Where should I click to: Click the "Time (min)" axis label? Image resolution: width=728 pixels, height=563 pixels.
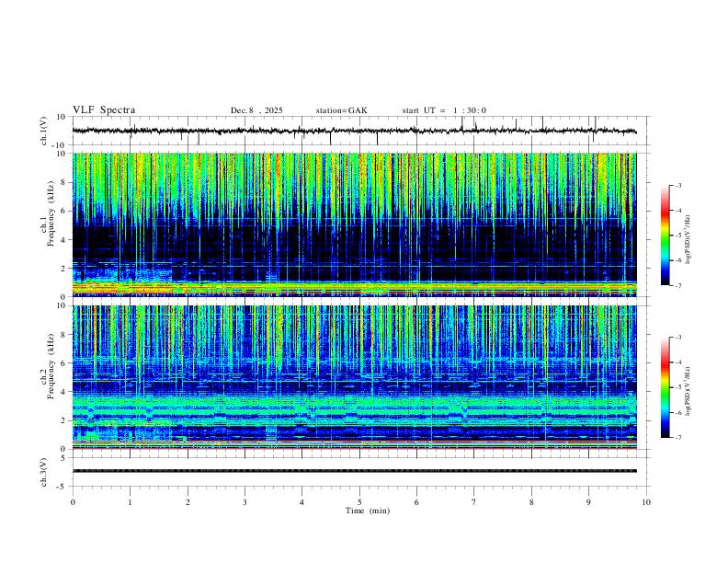point(368,511)
